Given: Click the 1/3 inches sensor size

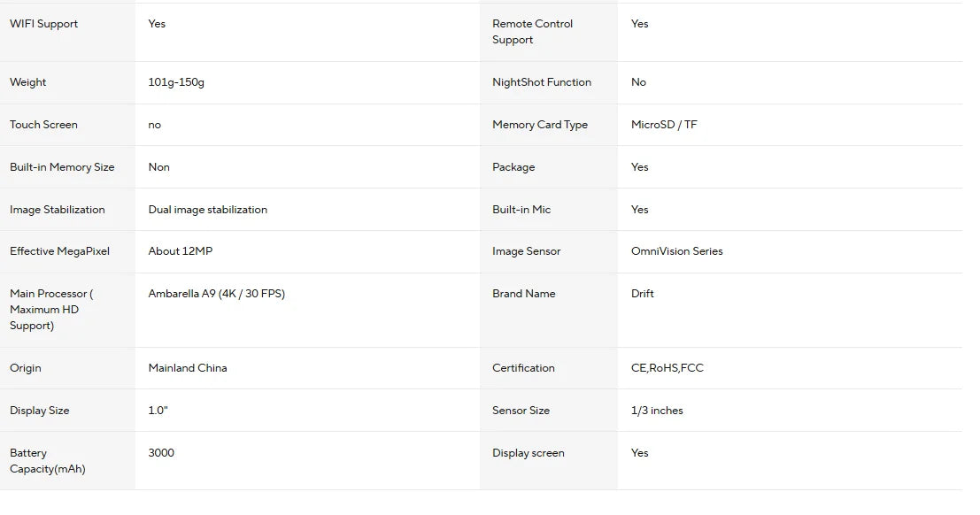Looking at the screenshot, I should pyautogui.click(x=657, y=411).
